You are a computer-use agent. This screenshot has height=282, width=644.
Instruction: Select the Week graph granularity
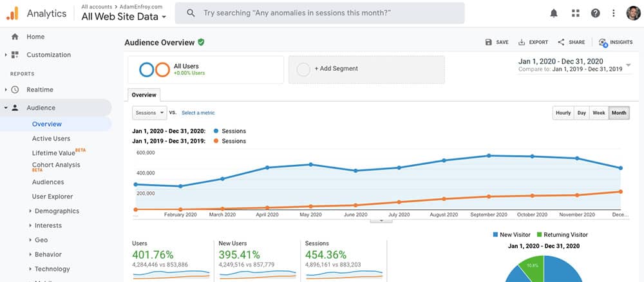[599, 113]
